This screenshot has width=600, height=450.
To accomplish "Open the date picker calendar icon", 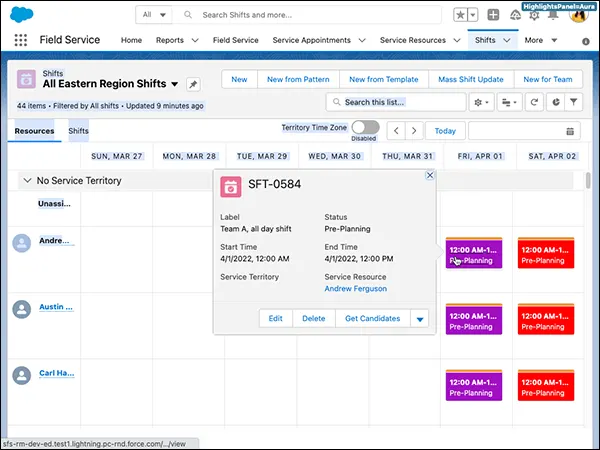I will pyautogui.click(x=570, y=131).
